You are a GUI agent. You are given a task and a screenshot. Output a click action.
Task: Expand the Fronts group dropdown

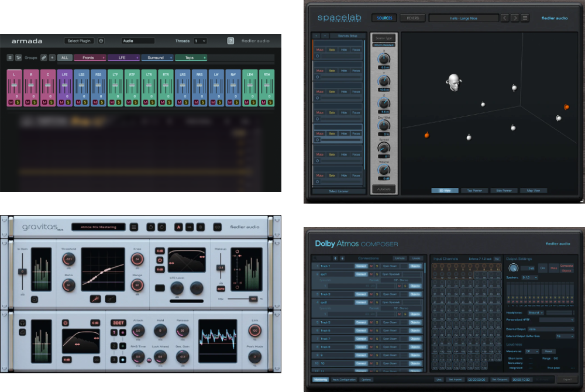click(103, 58)
